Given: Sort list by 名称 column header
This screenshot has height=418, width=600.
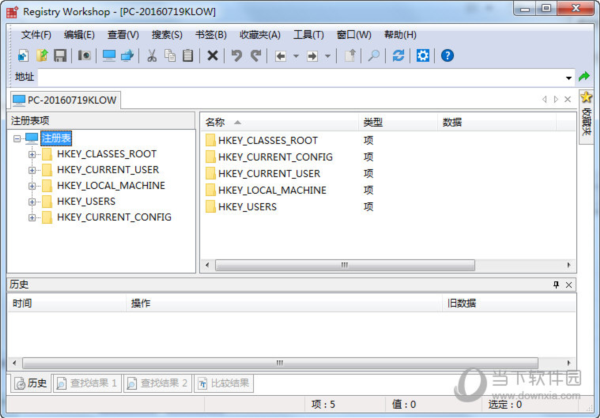Looking at the screenshot, I should click(x=279, y=122).
